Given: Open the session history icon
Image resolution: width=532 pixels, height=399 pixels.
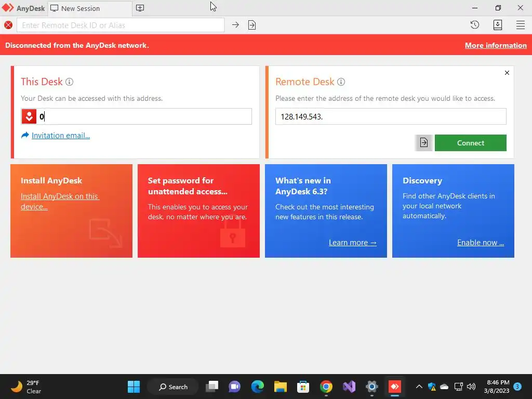Looking at the screenshot, I should click(x=475, y=25).
